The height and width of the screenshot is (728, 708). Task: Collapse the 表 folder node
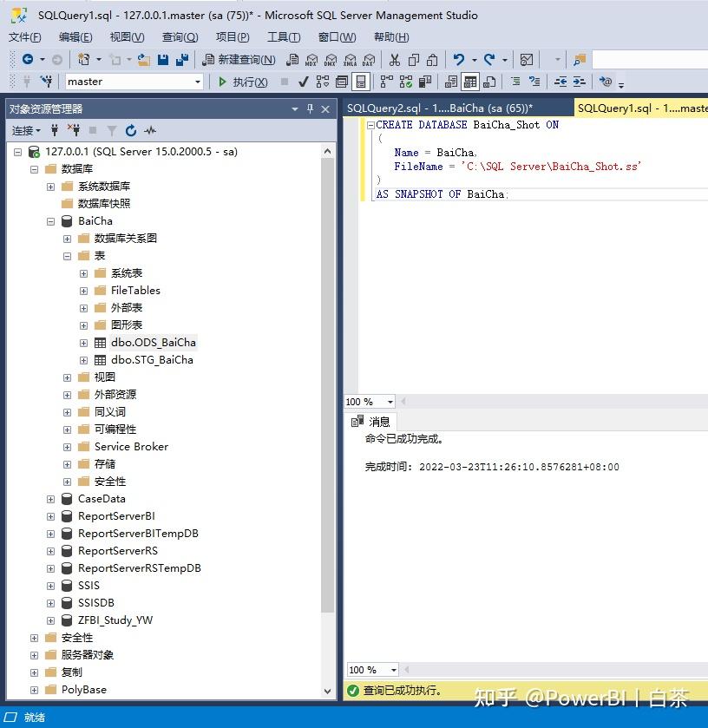tap(68, 256)
